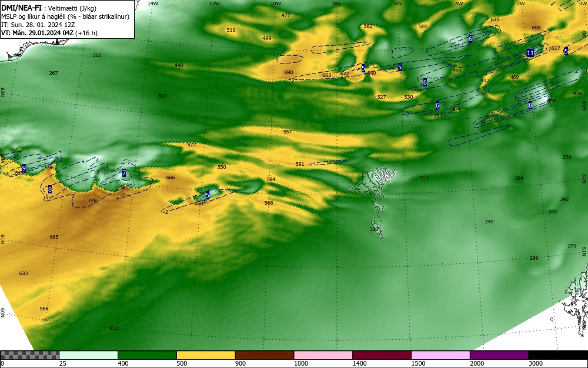The height and width of the screenshot is (368, 588).
Task: Click the 519 CAPE value
Action: [x=231, y=30]
